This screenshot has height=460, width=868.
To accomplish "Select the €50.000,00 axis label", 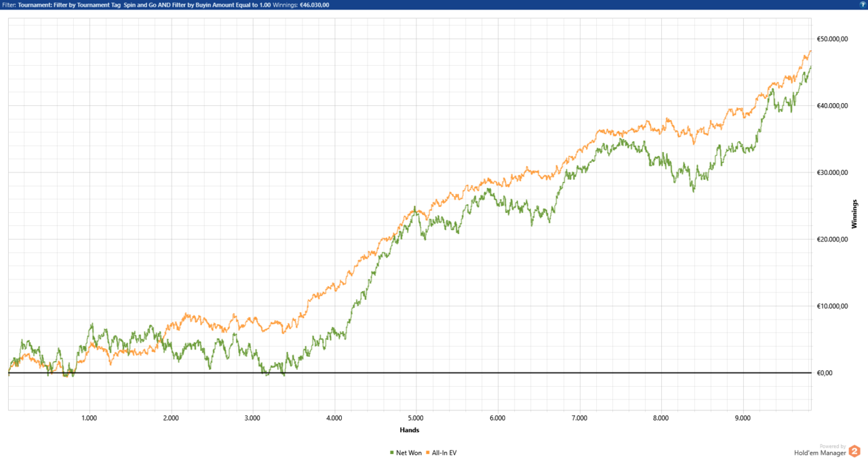I will pyautogui.click(x=832, y=39).
